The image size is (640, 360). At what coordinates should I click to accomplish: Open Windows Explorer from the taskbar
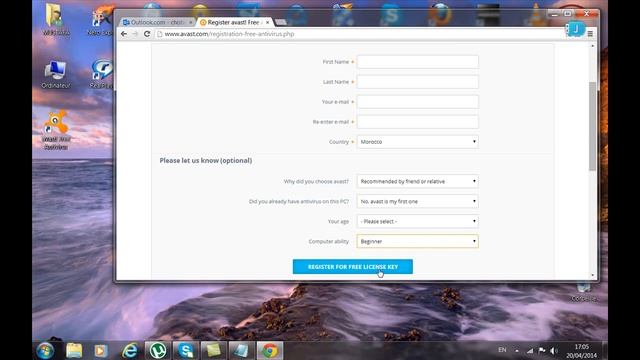(x=74, y=351)
